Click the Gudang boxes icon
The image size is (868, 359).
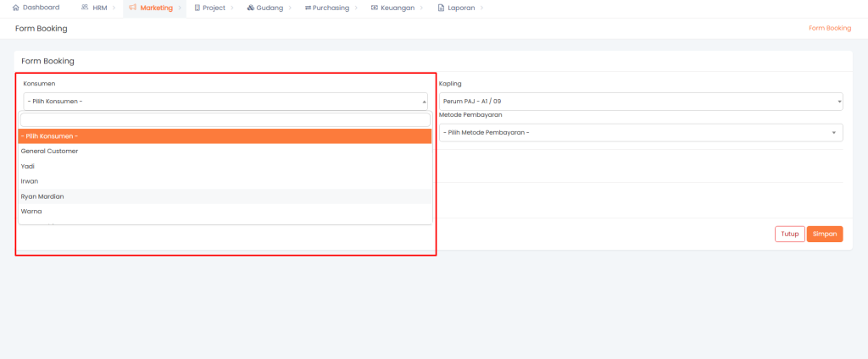[251, 8]
